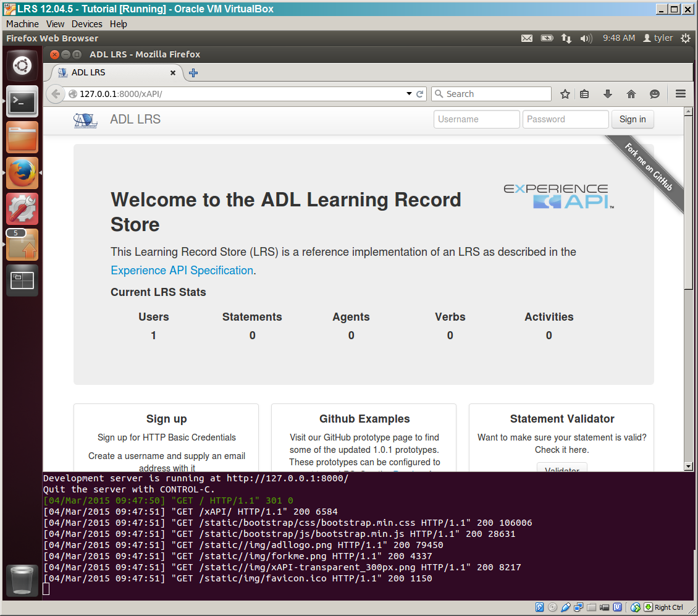
Task: Click the mail envelope indicator
Action: click(x=527, y=38)
